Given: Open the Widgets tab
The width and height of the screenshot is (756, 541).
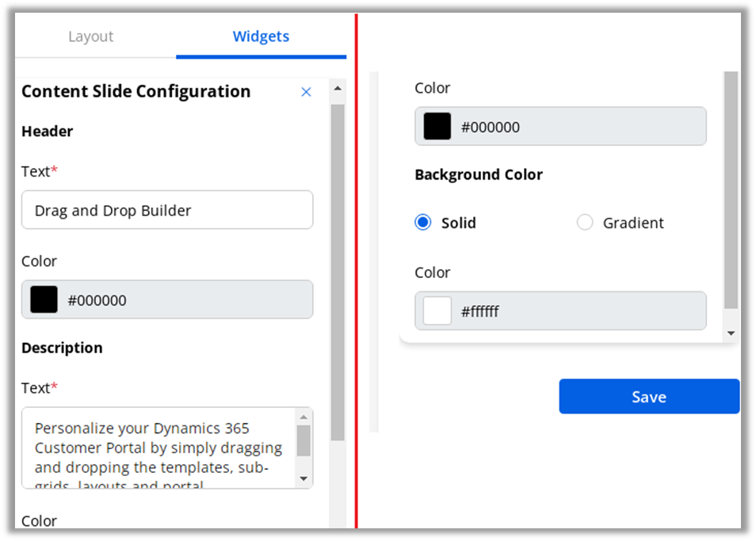Looking at the screenshot, I should tap(261, 36).
